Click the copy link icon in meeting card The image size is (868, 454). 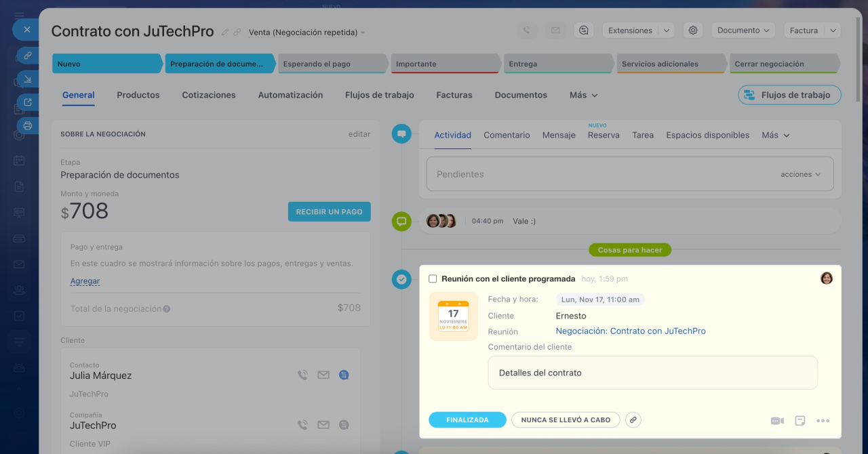point(633,420)
